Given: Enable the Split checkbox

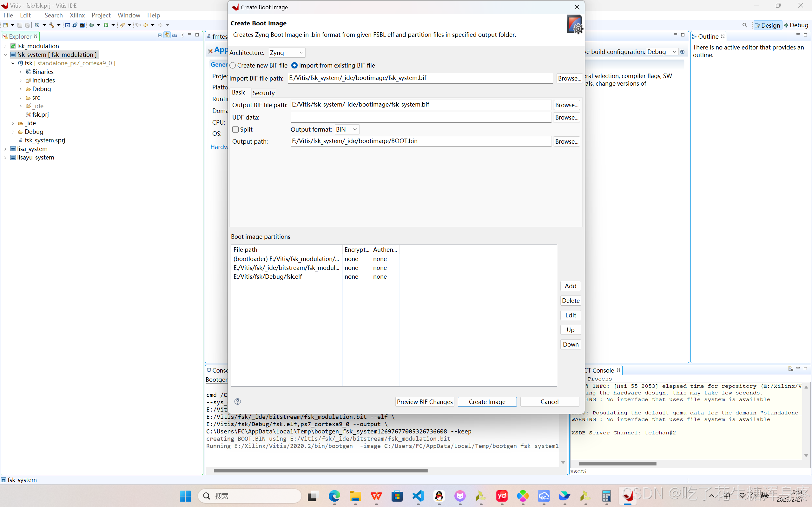Looking at the screenshot, I should click(x=235, y=129).
